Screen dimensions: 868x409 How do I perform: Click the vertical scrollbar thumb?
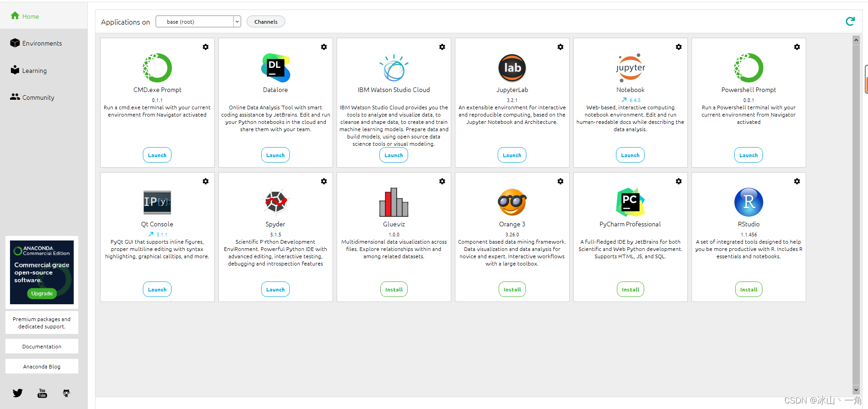pos(856,214)
